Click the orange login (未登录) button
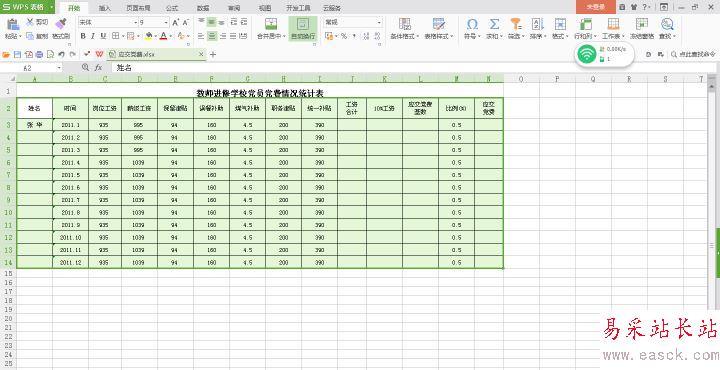Viewport: 720px width, 370px height. [595, 7]
